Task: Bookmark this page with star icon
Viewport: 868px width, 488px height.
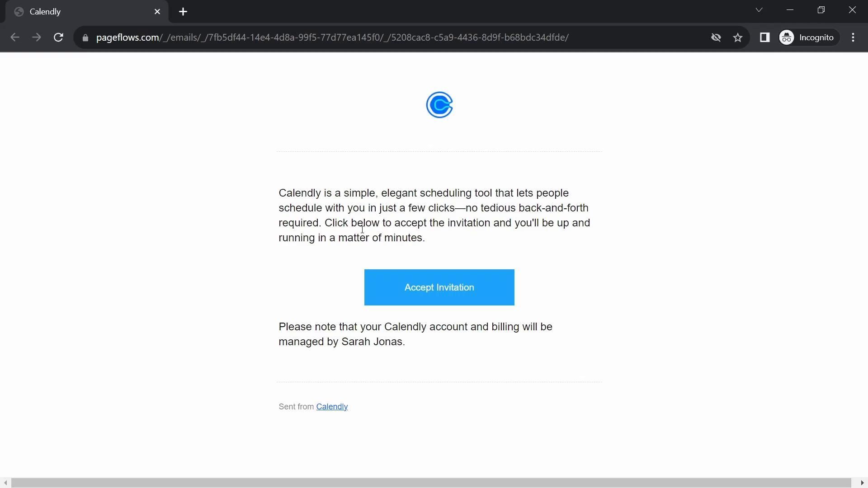Action: 738,38
